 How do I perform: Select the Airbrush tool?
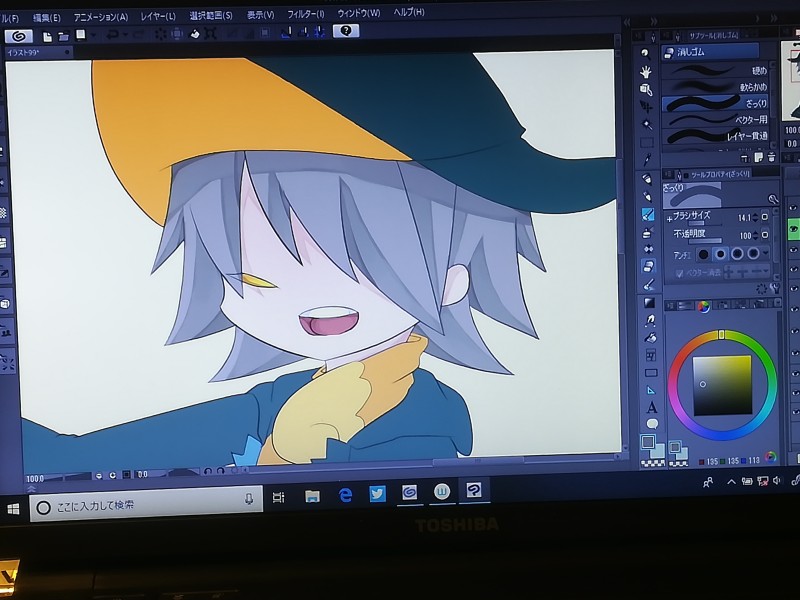tap(647, 232)
